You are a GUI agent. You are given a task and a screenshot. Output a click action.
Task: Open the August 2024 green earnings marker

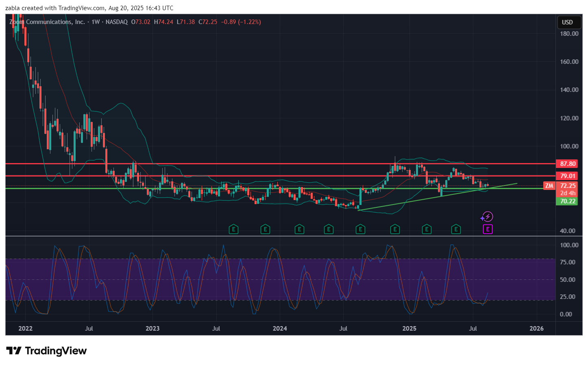360,229
